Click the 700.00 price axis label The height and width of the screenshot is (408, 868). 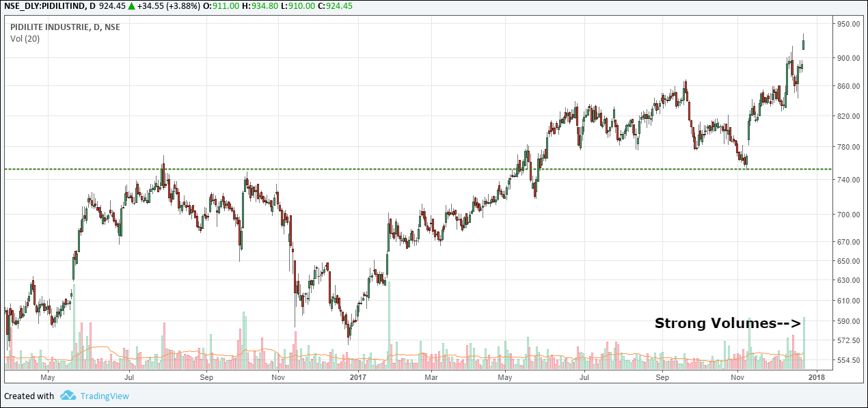[x=847, y=215]
